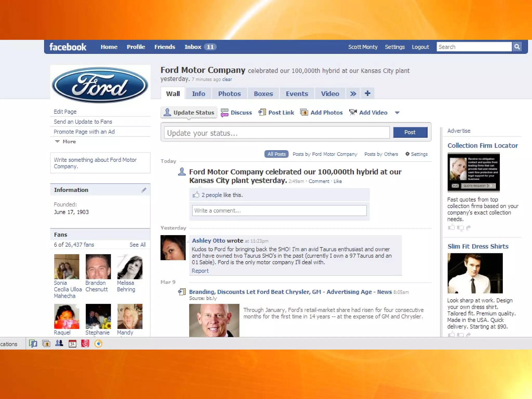532x399 pixels.
Task: Open Brandon Chesnutt's fan thumbnail
Action: (x=98, y=267)
